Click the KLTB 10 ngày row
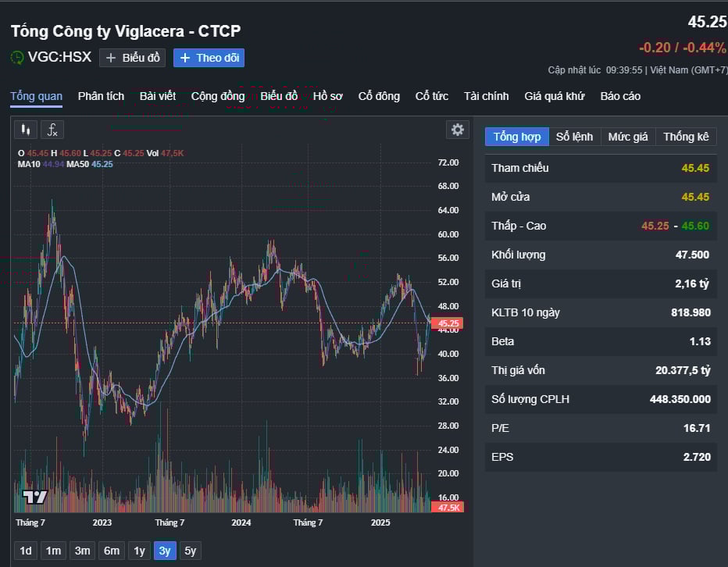The height and width of the screenshot is (567, 728). point(601,312)
